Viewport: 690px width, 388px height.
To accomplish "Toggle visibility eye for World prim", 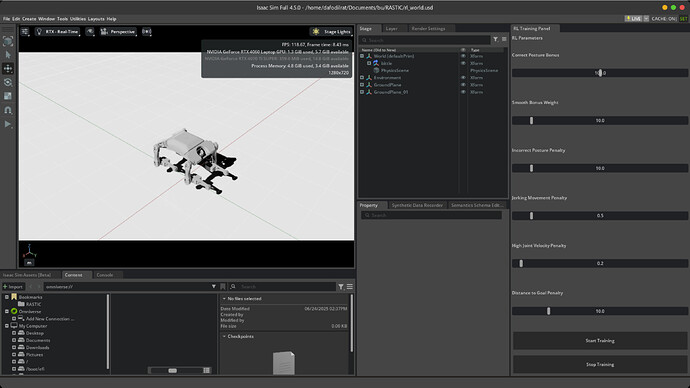I will (x=463, y=56).
